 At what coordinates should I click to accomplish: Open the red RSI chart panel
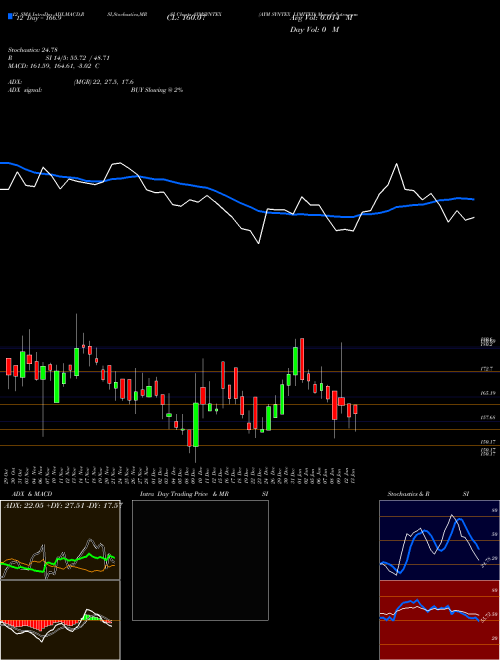pos(439,620)
